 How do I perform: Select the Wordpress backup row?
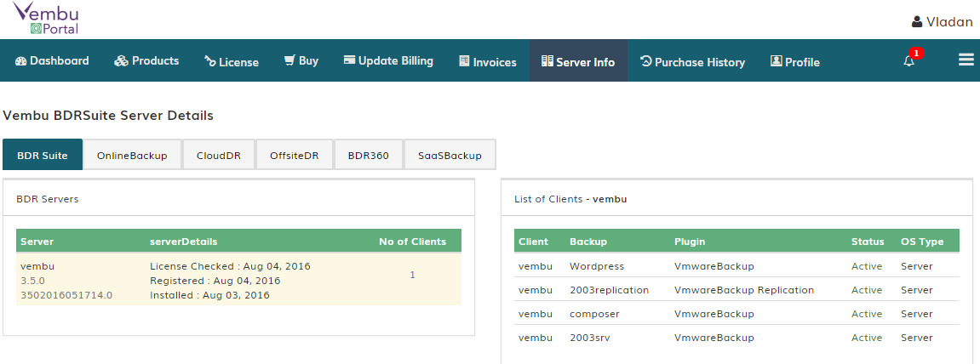[736, 266]
